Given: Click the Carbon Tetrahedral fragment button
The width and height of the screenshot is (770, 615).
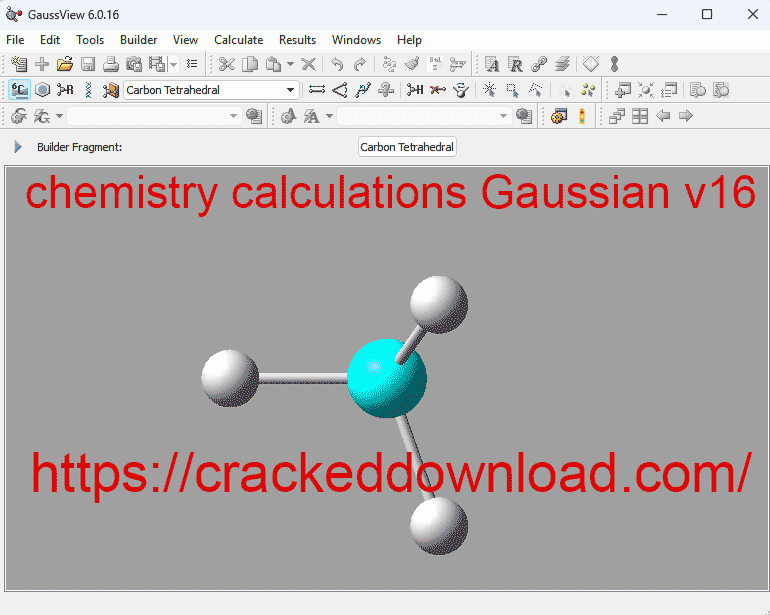Looking at the screenshot, I should coord(407,147).
